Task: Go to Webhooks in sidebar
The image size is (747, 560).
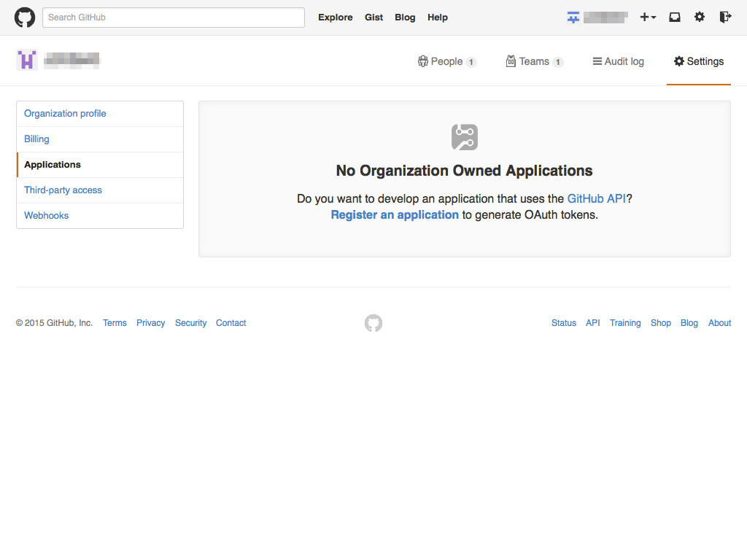Action: (46, 216)
